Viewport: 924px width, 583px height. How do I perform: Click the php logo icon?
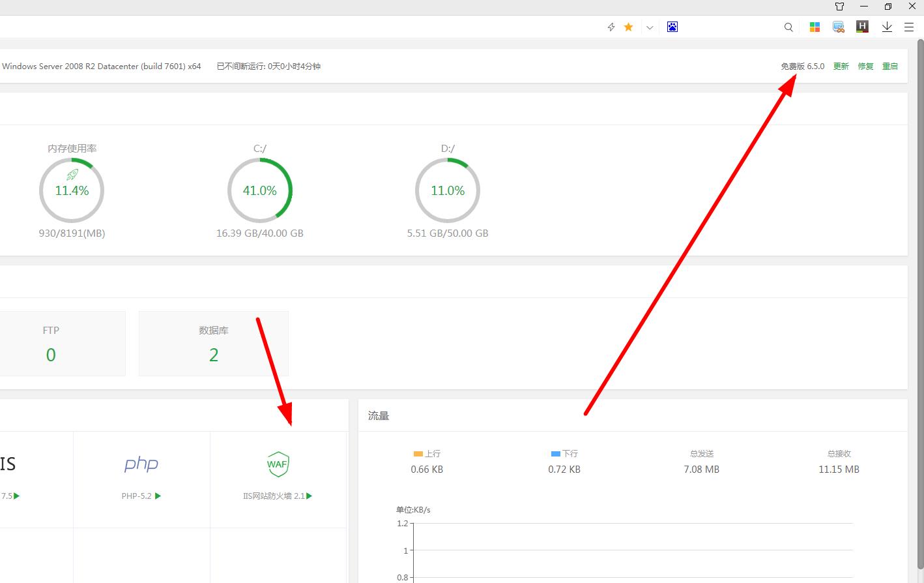[141, 464]
